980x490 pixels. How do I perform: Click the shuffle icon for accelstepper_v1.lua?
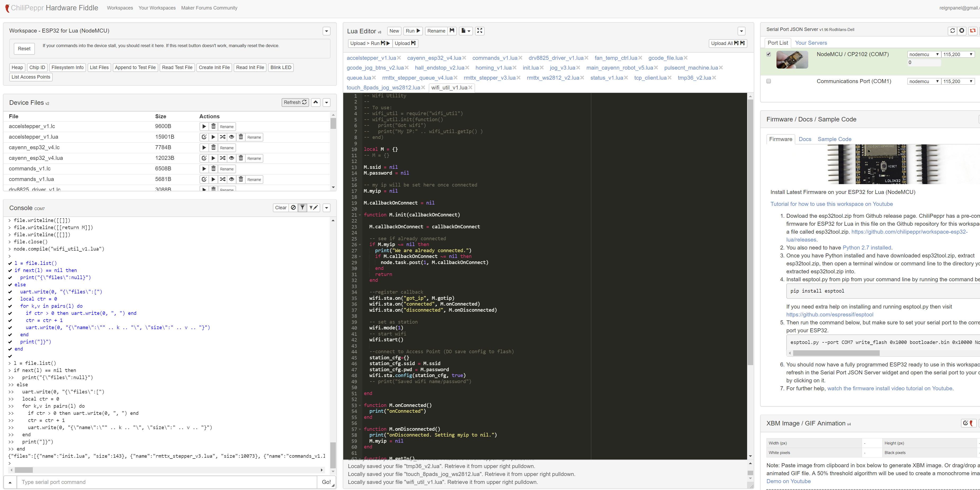tap(223, 137)
